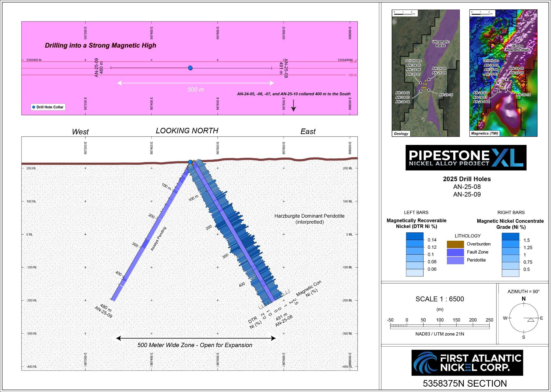Open the Geology inset map

[426, 73]
